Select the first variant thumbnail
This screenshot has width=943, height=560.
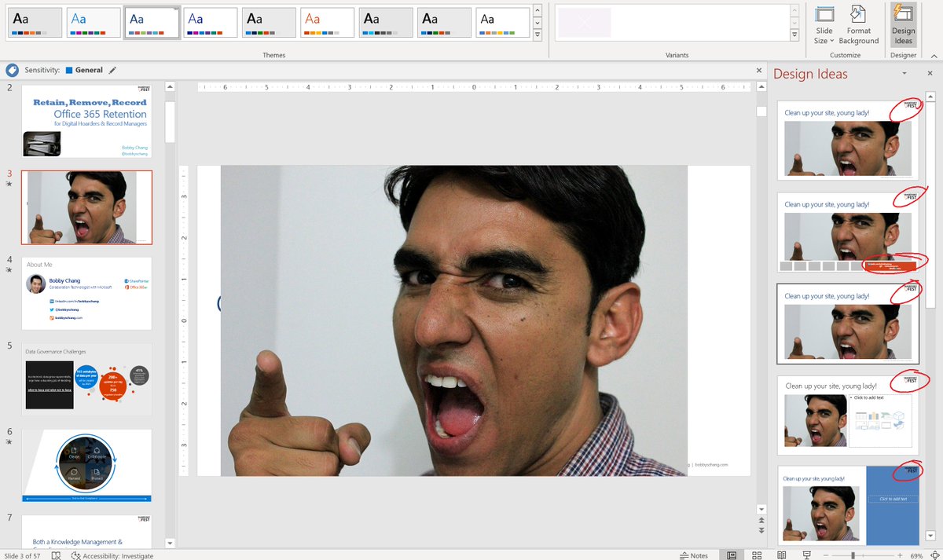point(584,23)
